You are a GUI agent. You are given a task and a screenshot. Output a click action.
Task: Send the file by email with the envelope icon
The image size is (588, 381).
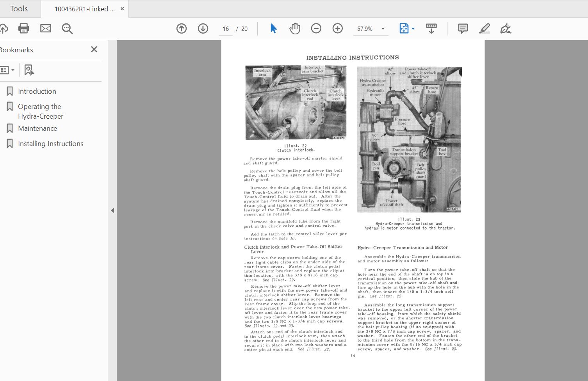point(46,28)
